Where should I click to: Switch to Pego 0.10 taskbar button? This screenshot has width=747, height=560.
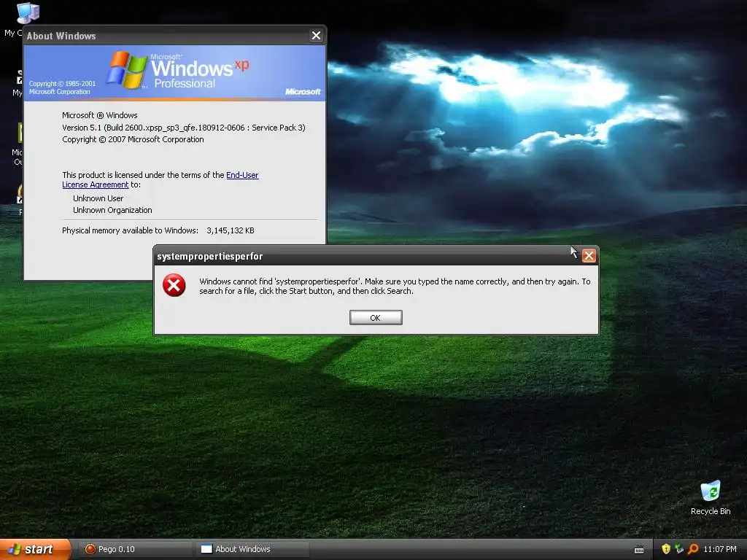point(134,549)
